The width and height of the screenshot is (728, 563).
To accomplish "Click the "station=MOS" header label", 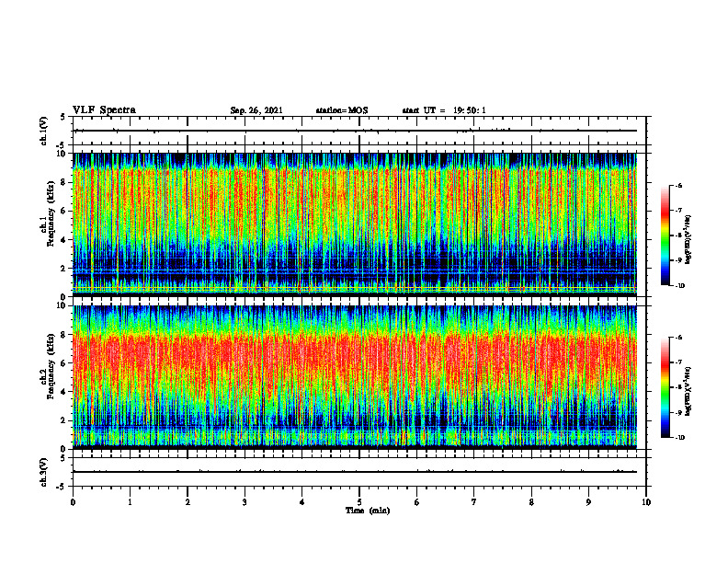I will pos(342,110).
